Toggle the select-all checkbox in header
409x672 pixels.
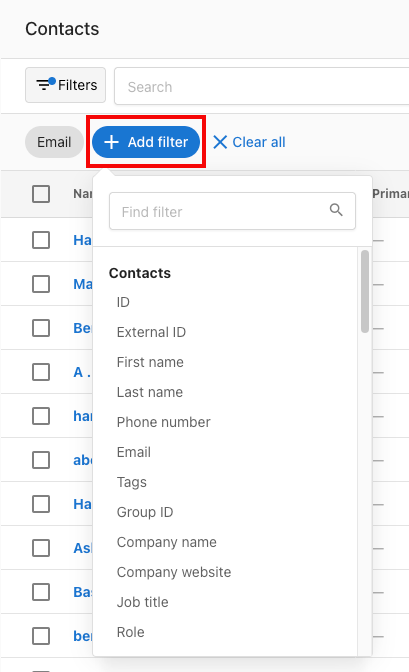pyautogui.click(x=41, y=194)
